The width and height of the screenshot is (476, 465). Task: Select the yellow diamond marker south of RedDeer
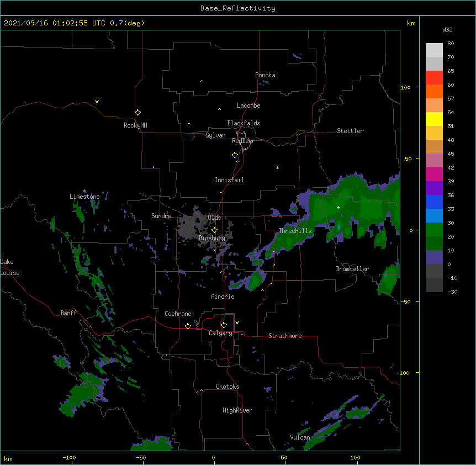click(235, 155)
